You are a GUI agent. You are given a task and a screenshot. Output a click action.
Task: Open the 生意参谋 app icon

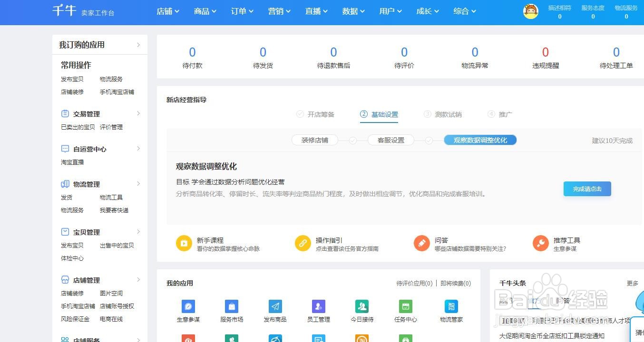point(188,306)
